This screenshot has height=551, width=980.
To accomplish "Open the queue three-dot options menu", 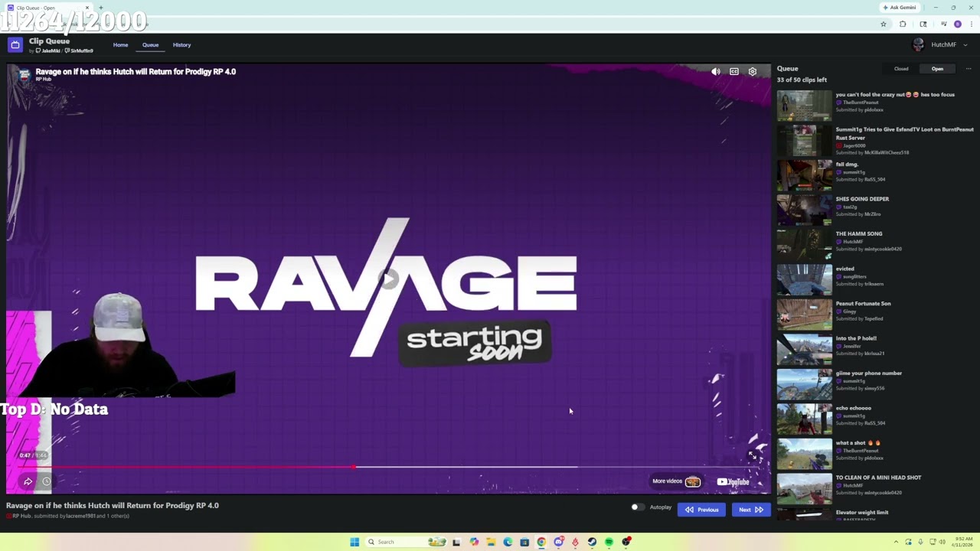I will [x=968, y=69].
